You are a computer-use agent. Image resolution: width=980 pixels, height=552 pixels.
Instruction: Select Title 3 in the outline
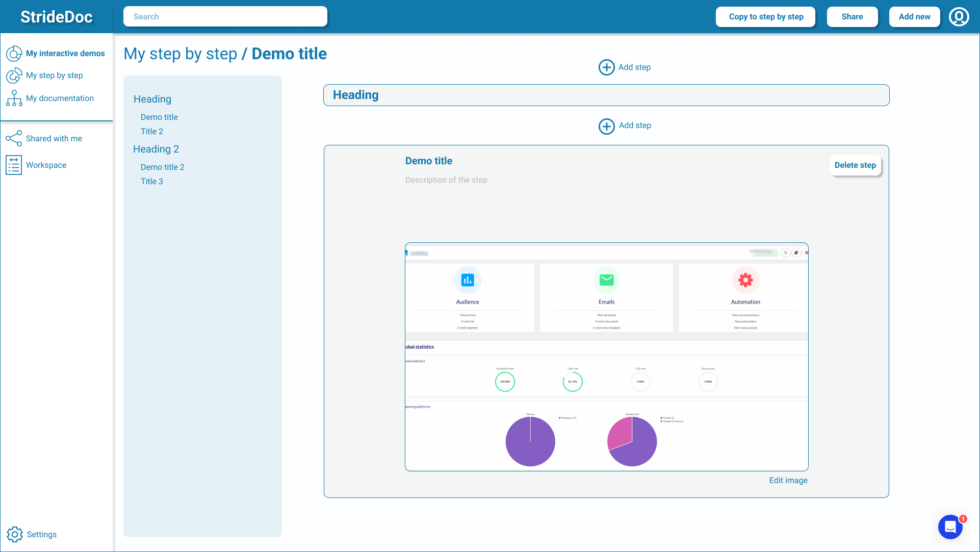pos(152,182)
